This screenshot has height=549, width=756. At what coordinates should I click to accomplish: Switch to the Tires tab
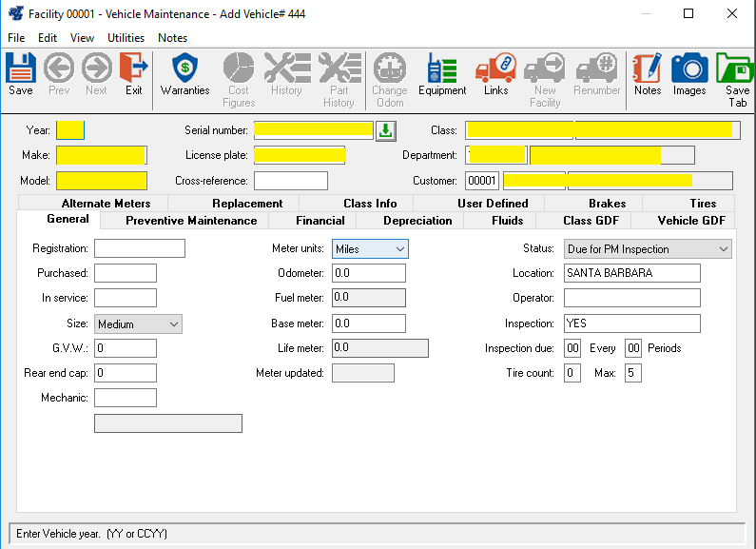click(x=703, y=204)
